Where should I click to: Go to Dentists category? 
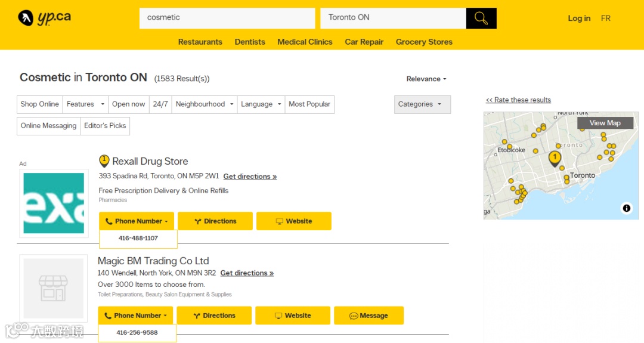click(x=250, y=42)
